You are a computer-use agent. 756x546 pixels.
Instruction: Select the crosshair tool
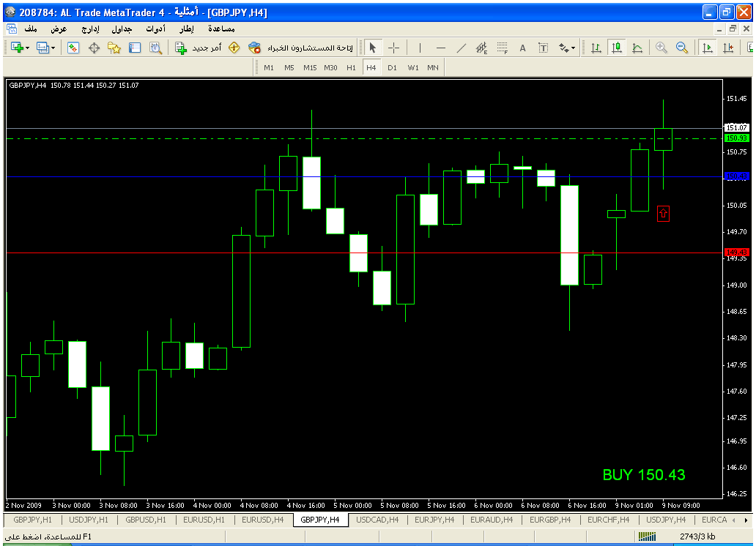(x=393, y=48)
